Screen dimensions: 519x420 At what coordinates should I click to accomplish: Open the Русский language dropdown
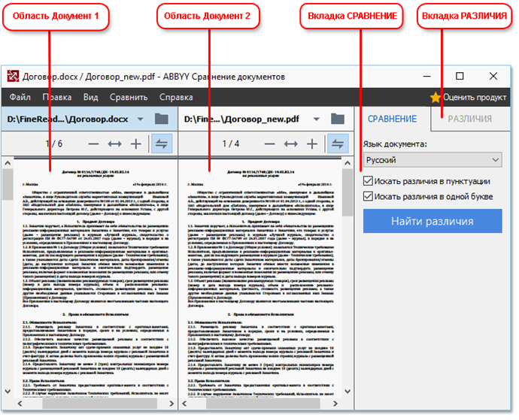pos(432,160)
